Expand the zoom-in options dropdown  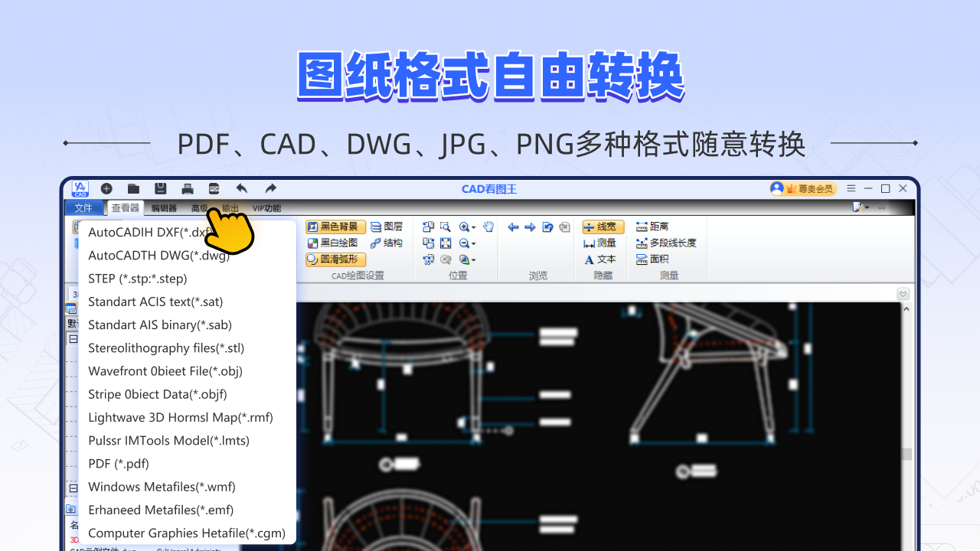(x=475, y=227)
